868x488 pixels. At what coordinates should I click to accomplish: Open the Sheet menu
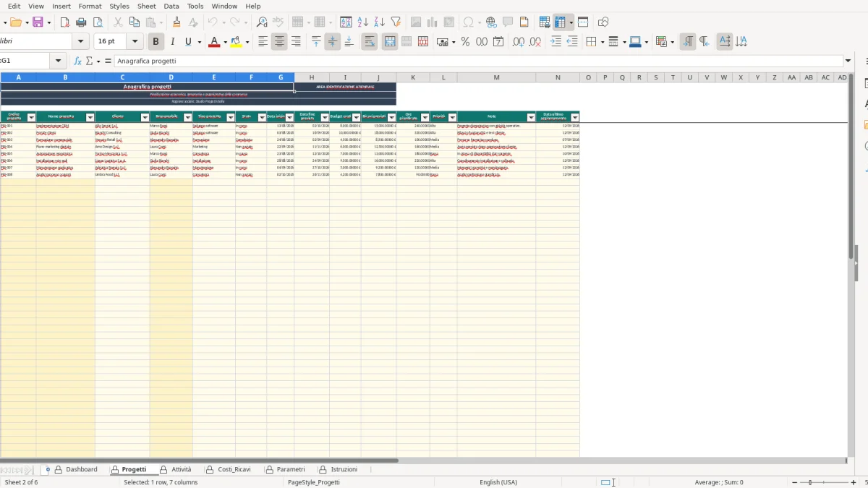click(146, 6)
